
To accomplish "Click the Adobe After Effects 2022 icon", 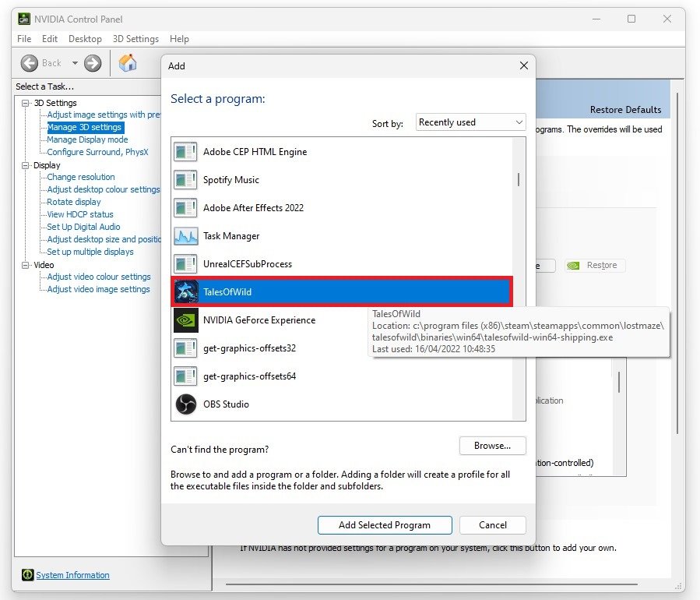I will [x=185, y=208].
